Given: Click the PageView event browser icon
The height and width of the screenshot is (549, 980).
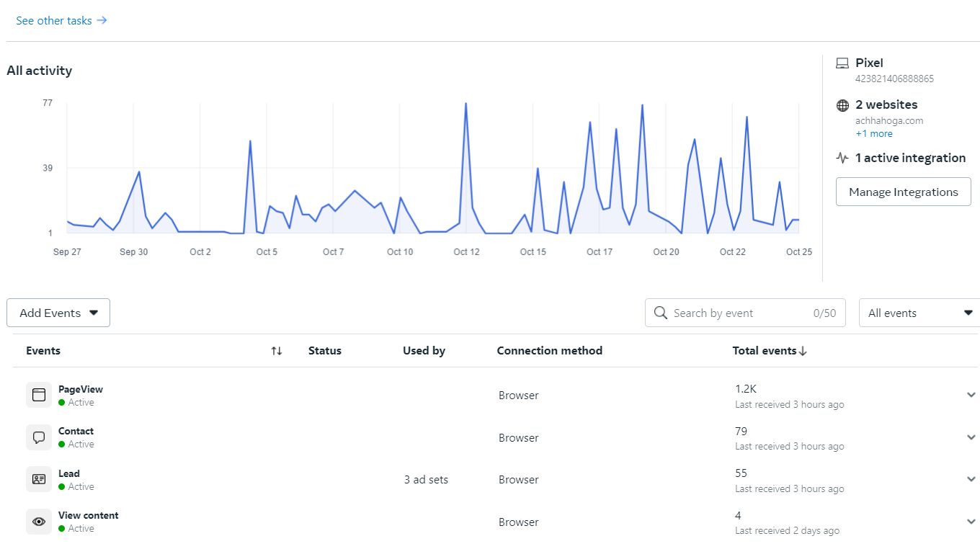Looking at the screenshot, I should (x=39, y=395).
